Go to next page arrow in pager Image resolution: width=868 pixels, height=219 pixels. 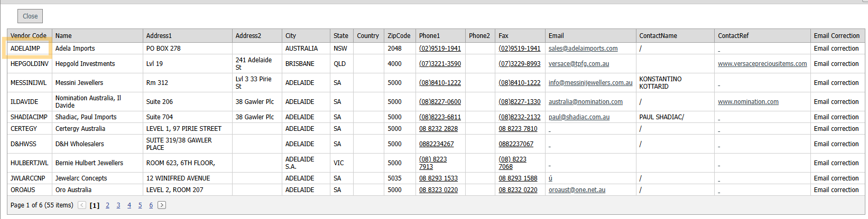(x=162, y=205)
